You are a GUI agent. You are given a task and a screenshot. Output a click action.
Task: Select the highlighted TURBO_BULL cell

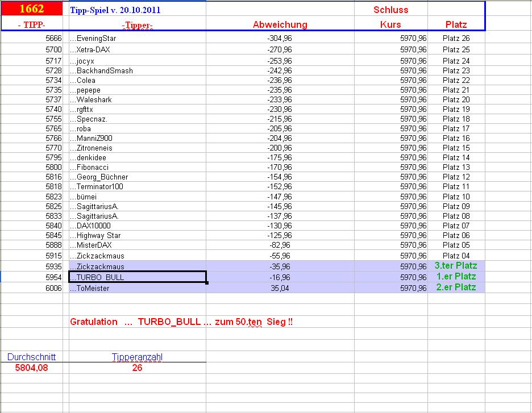click(138, 277)
